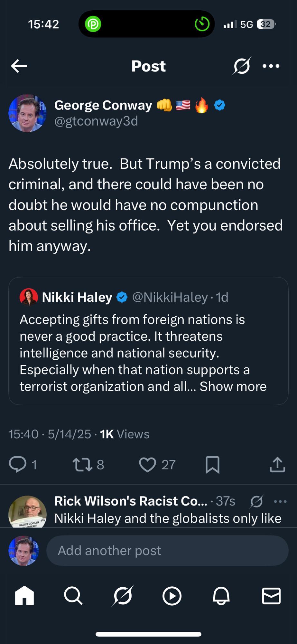Open Grok icon in Post header
The height and width of the screenshot is (644, 297).
pyautogui.click(x=242, y=66)
